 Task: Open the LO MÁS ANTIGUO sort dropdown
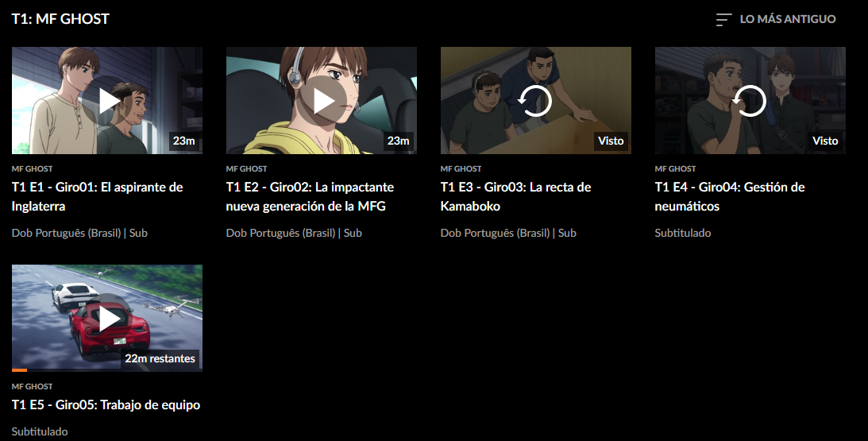coord(776,19)
